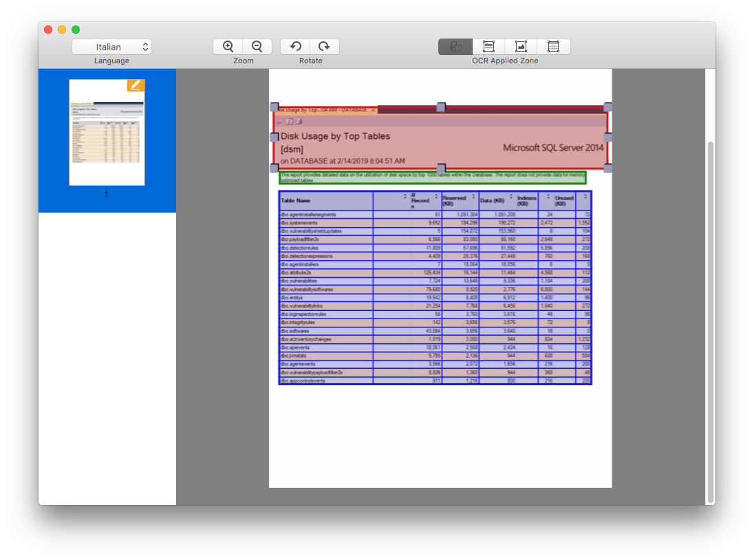Click the green fullscreen window button
754x560 pixels.
pos(76,30)
